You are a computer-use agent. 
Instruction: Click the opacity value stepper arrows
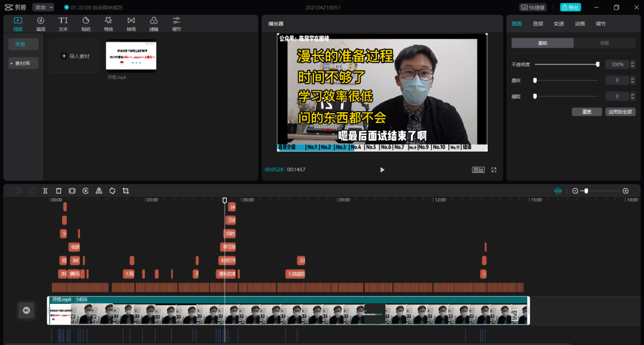pyautogui.click(x=633, y=64)
